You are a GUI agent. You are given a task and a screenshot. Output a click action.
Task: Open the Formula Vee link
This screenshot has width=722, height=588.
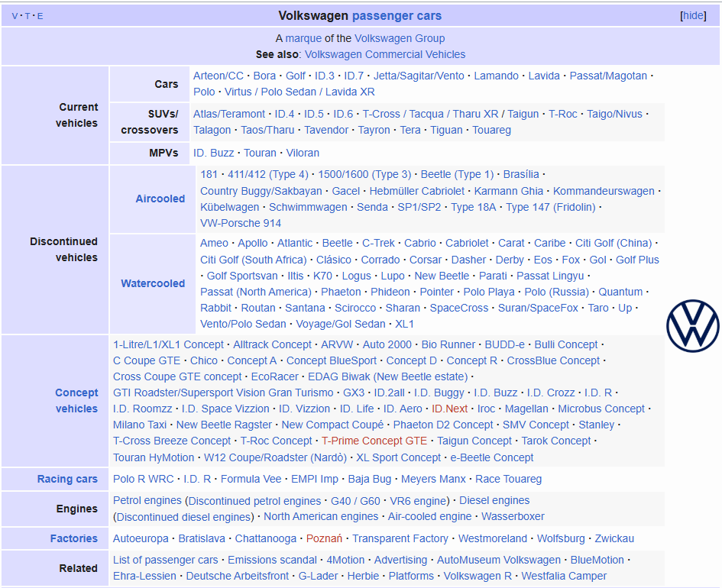click(251, 479)
